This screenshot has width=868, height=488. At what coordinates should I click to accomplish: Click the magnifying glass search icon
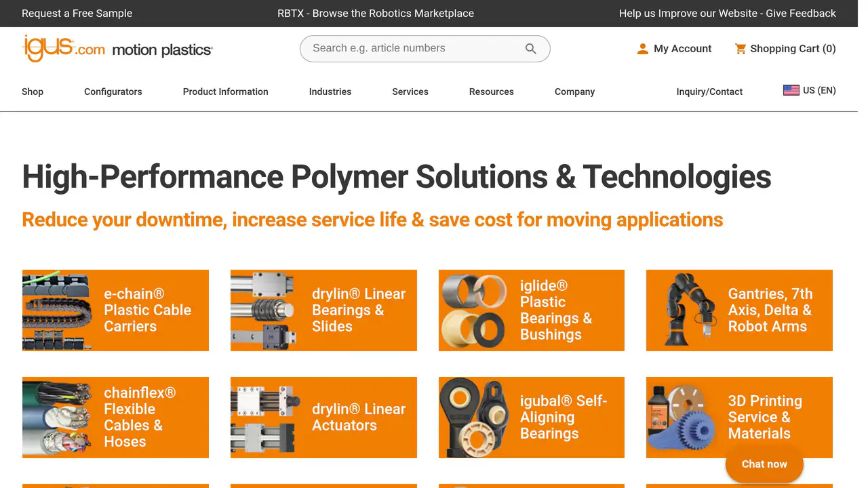(531, 49)
